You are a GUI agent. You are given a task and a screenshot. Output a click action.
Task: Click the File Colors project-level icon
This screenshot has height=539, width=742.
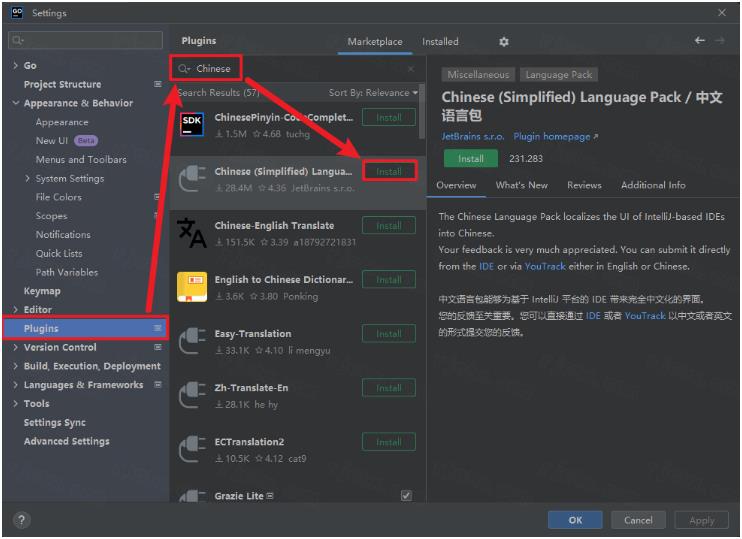click(x=157, y=197)
